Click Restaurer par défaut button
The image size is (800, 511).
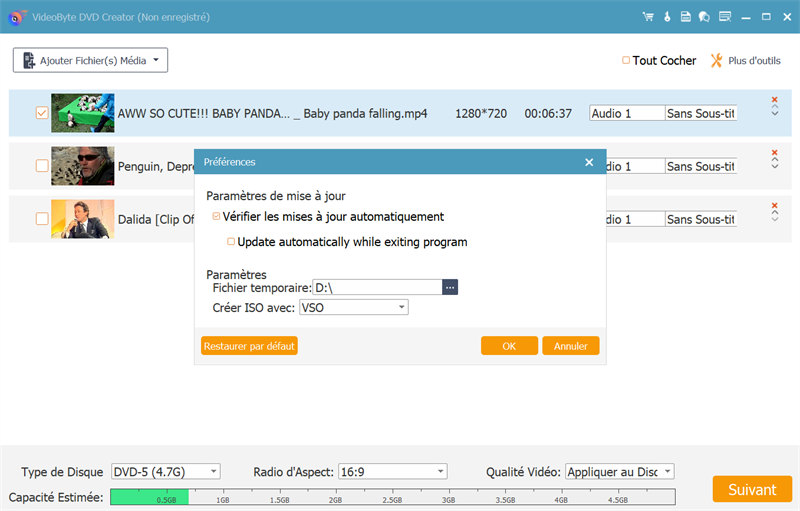(250, 346)
